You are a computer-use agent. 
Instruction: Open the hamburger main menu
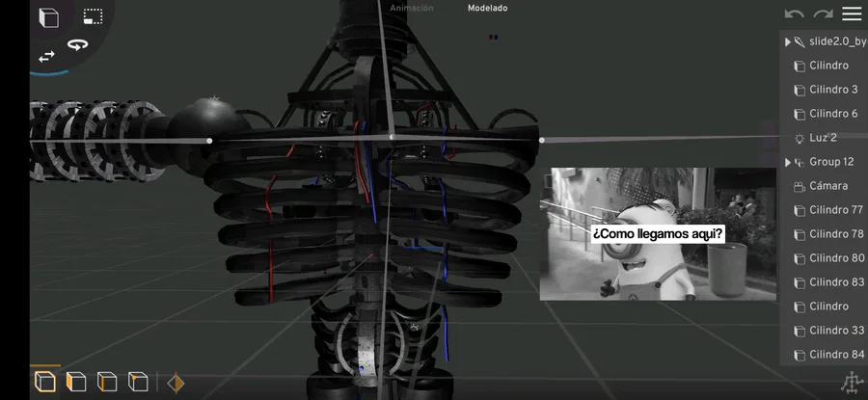pyautogui.click(x=852, y=13)
